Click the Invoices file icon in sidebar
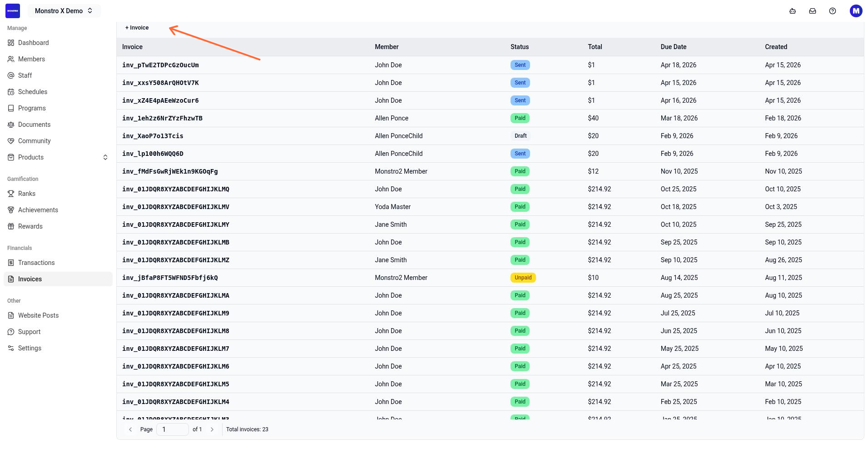868x449 pixels. tap(11, 279)
